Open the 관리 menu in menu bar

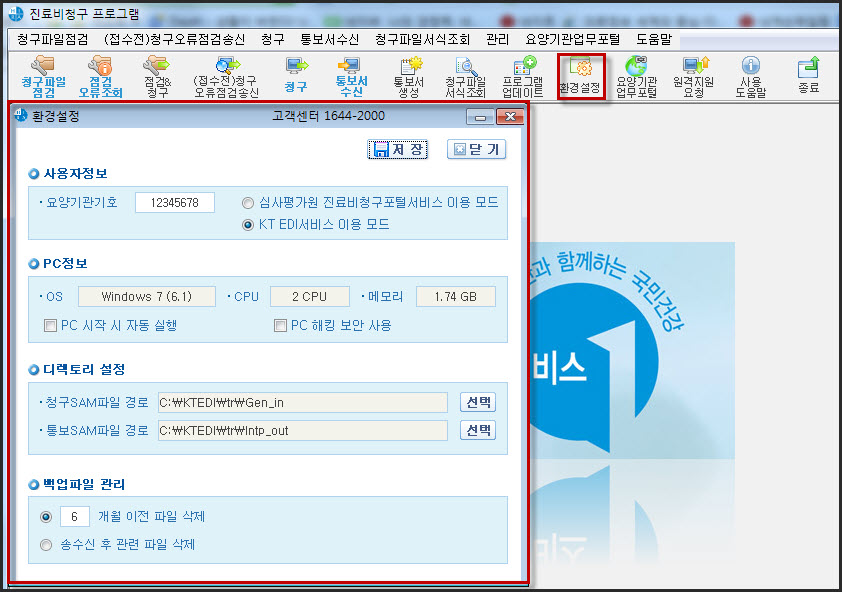click(497, 39)
